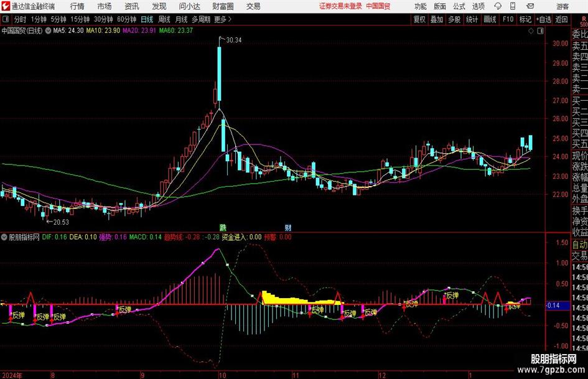Viewport: 588px width, 379px height.
Task: Click the 游客 guest account label
Action: point(562,6)
